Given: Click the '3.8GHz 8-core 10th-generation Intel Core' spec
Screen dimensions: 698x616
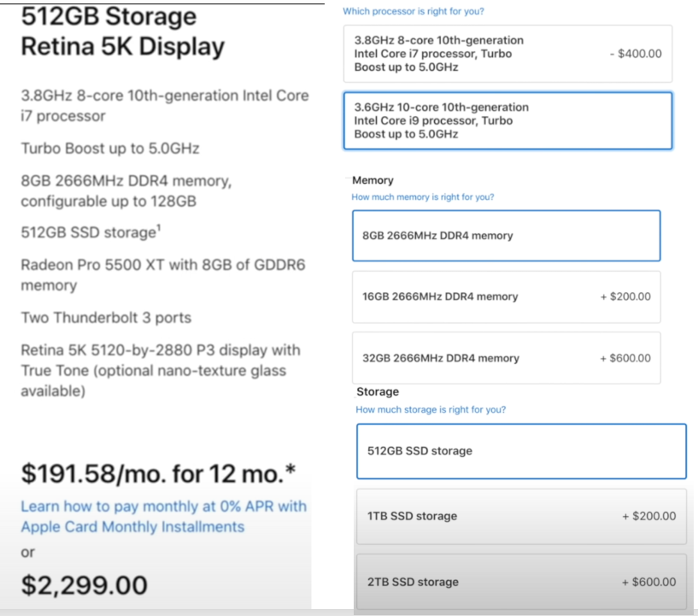Looking at the screenshot, I should [165, 105].
